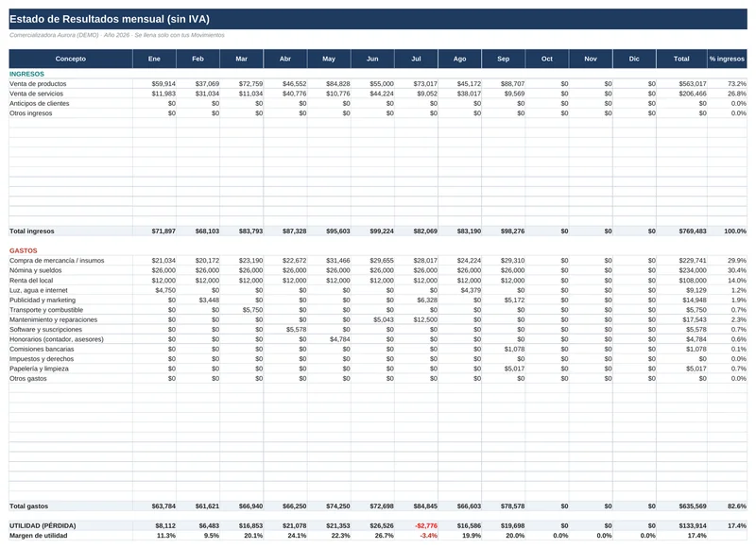
Task: Click the 'INGRESOS' section heading
Action: [26, 75]
